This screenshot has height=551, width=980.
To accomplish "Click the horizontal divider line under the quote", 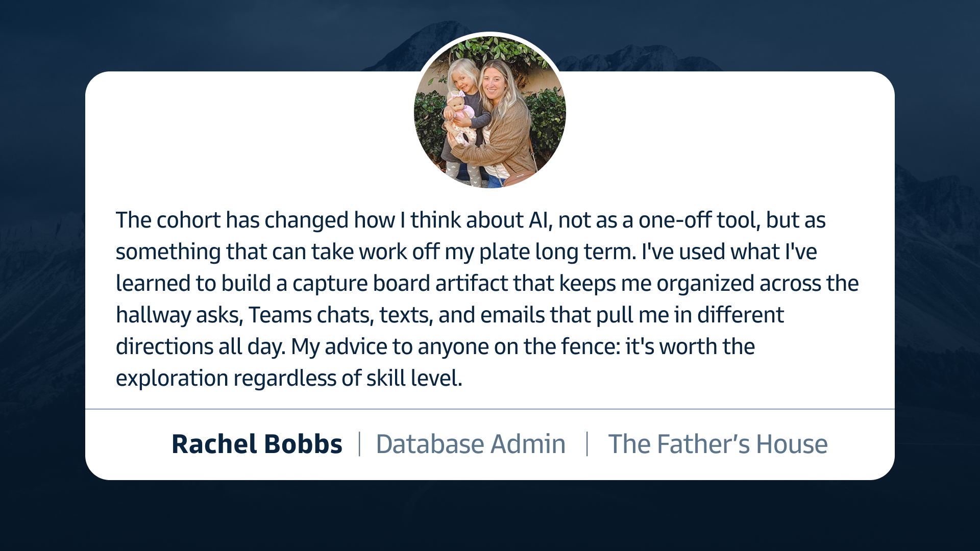I will [x=490, y=409].
